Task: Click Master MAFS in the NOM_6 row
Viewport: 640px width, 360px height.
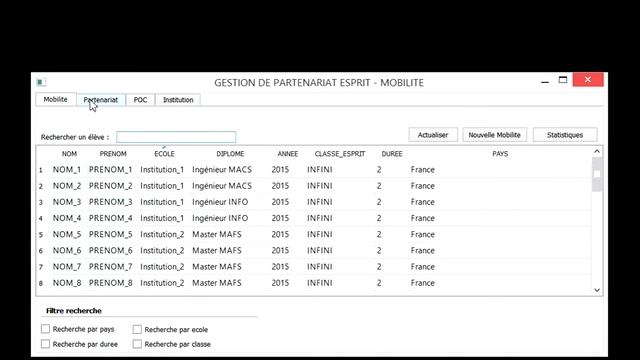Action: 217,250
